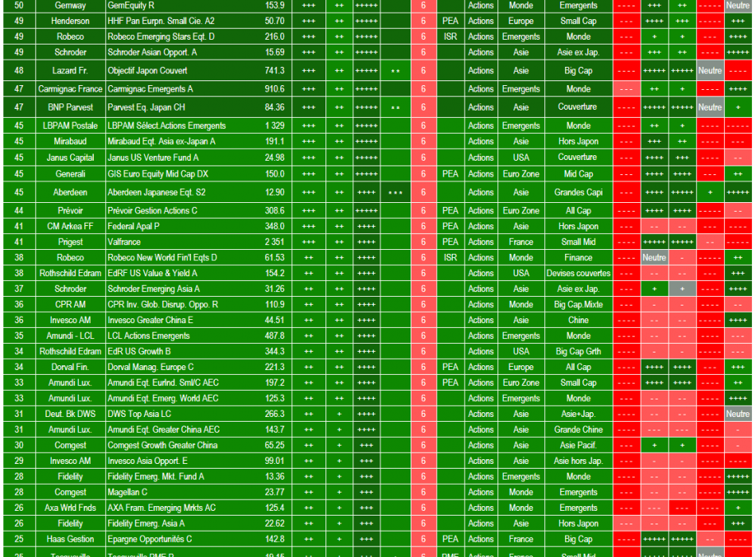Click the Deut. Bk DWS manager cell
Viewport: 756px width, 557px height.
point(70,414)
